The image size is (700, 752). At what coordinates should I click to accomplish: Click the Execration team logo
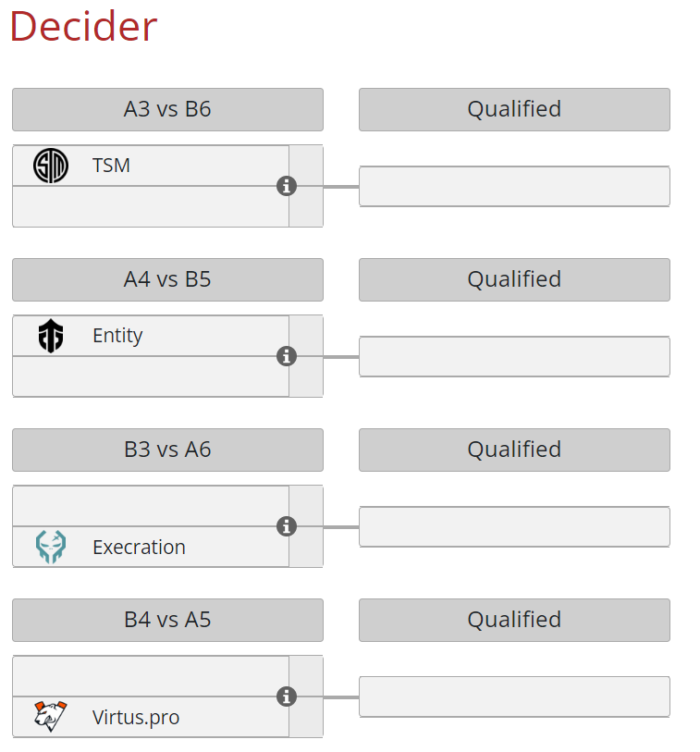tap(51, 547)
